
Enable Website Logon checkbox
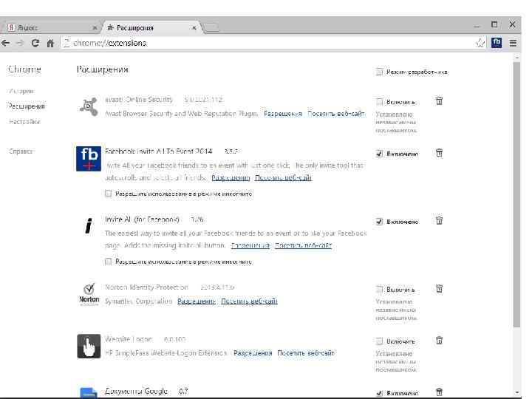[x=379, y=341]
